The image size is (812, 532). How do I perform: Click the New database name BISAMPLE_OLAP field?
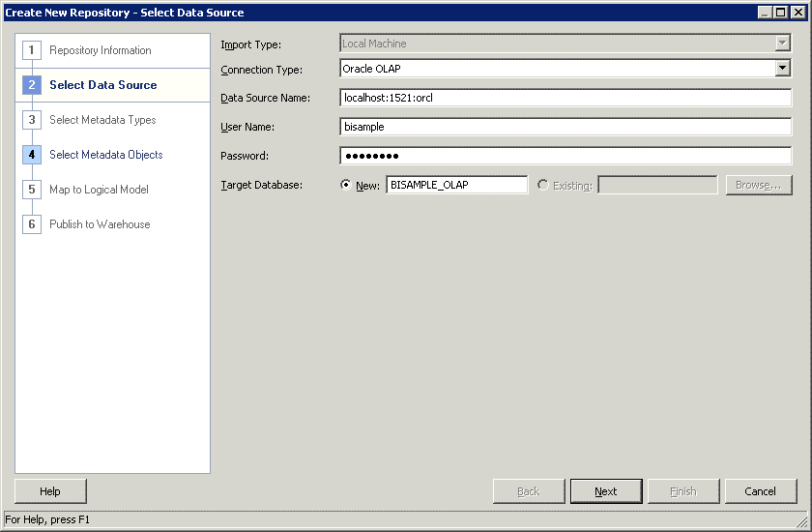456,185
